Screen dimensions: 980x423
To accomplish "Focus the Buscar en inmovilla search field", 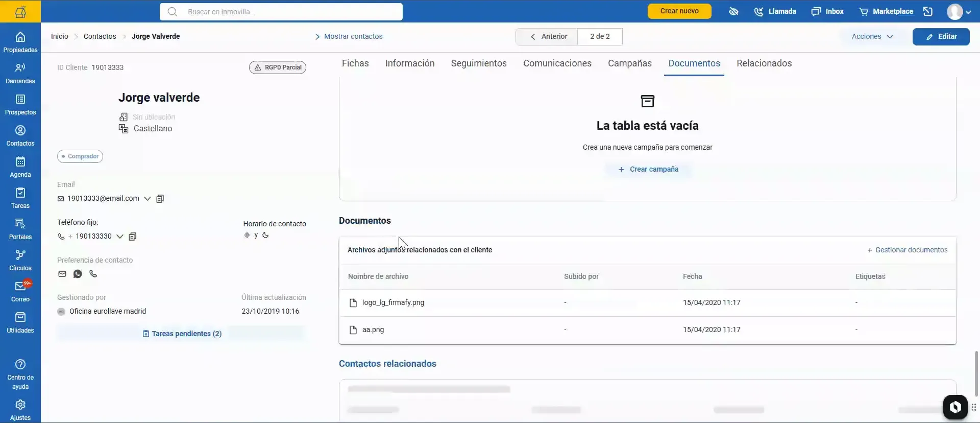I will coord(281,11).
